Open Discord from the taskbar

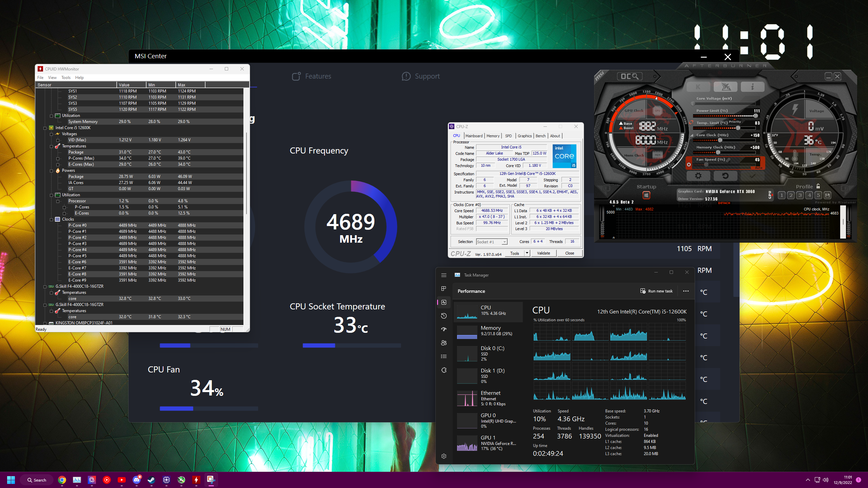(137, 480)
